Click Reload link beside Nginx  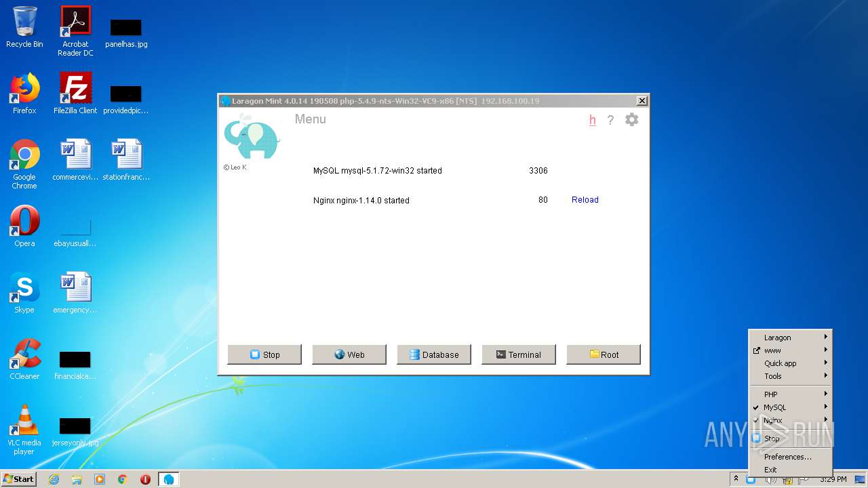click(585, 200)
